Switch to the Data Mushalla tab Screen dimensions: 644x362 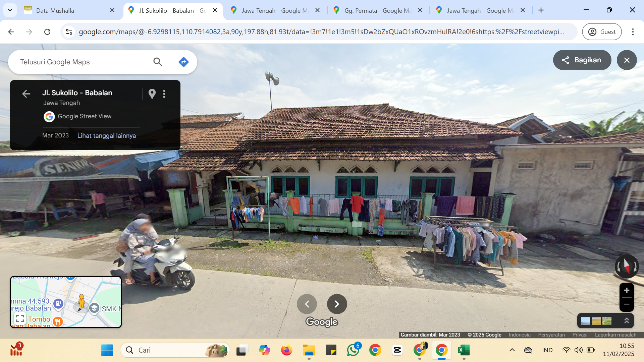coord(70,10)
